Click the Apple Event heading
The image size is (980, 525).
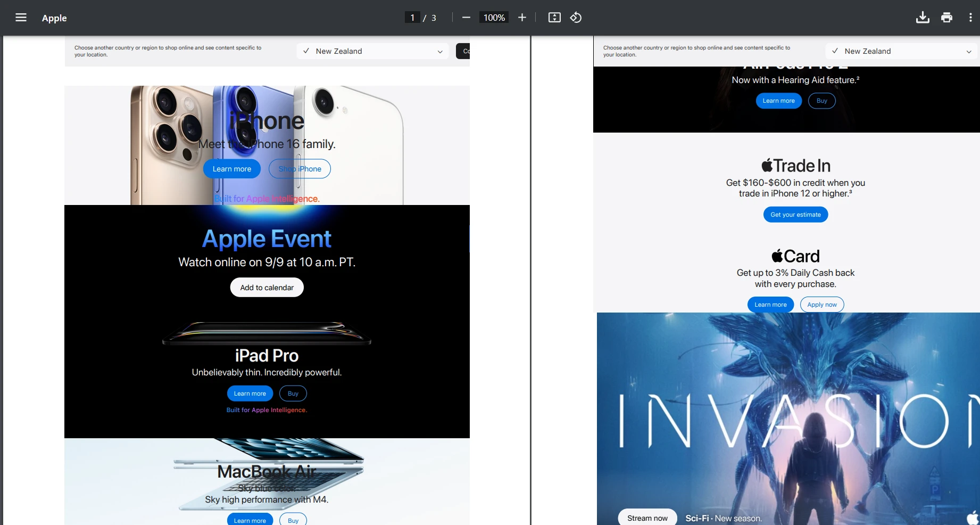(x=267, y=239)
